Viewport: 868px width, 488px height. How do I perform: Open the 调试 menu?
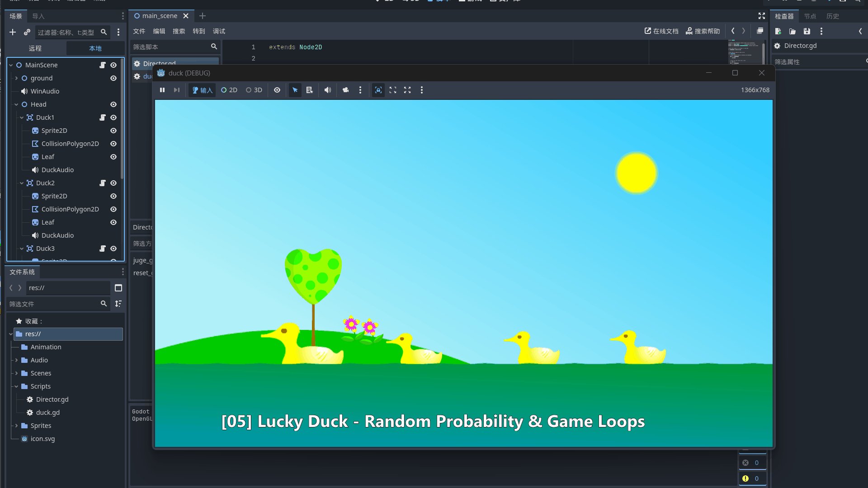pos(219,31)
